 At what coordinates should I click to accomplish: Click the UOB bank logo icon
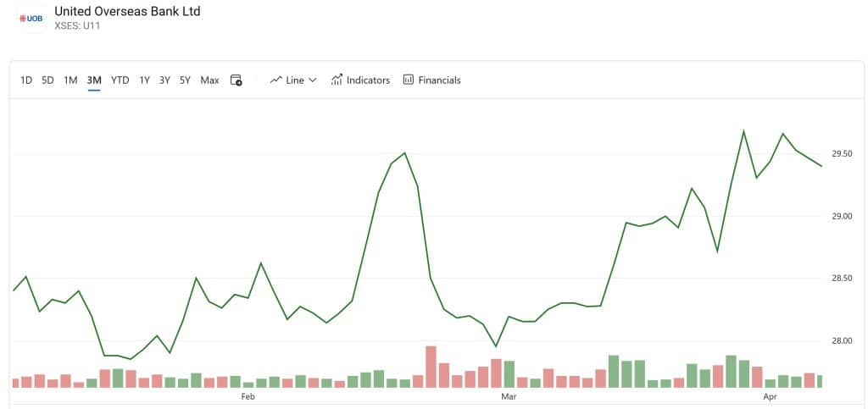(31, 19)
